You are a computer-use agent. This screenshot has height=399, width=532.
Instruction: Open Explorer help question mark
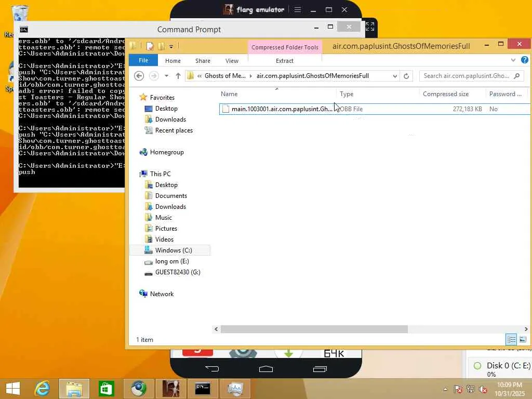tap(524, 60)
